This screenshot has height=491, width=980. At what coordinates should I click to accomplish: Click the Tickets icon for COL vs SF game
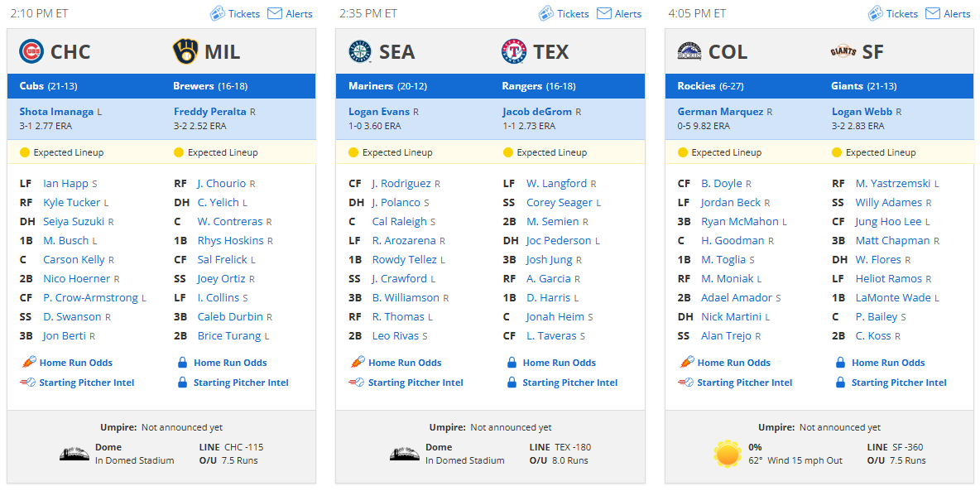tap(875, 13)
